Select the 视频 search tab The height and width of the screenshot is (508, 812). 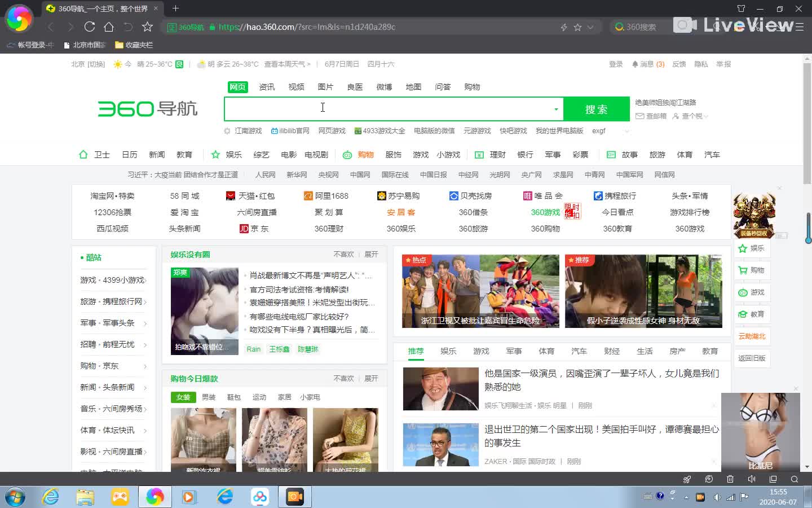(x=296, y=87)
